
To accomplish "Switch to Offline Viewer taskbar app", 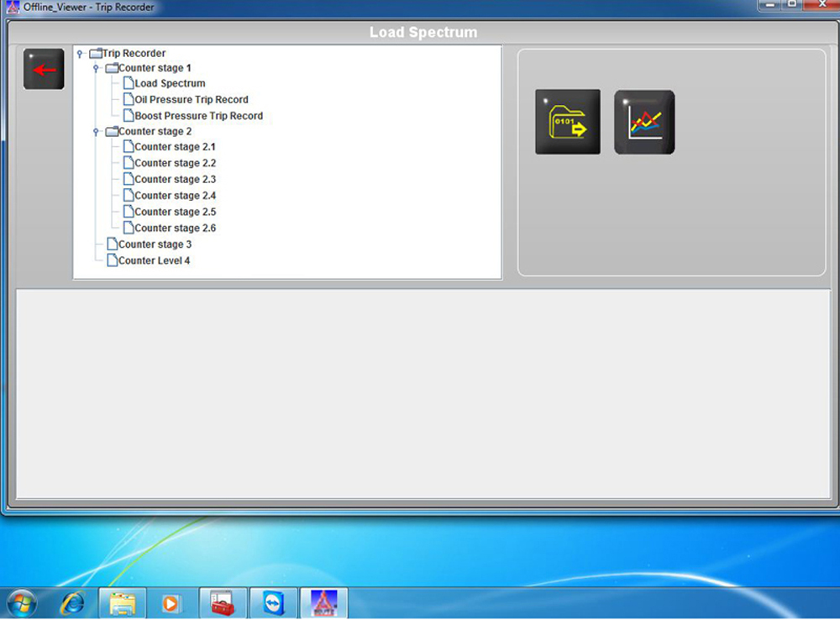I will pyautogui.click(x=324, y=603).
